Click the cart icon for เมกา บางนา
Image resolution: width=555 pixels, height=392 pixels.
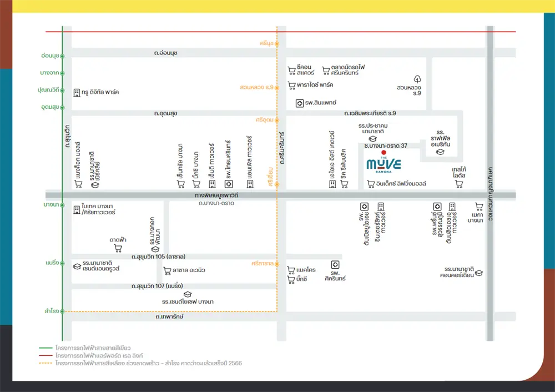(x=478, y=206)
